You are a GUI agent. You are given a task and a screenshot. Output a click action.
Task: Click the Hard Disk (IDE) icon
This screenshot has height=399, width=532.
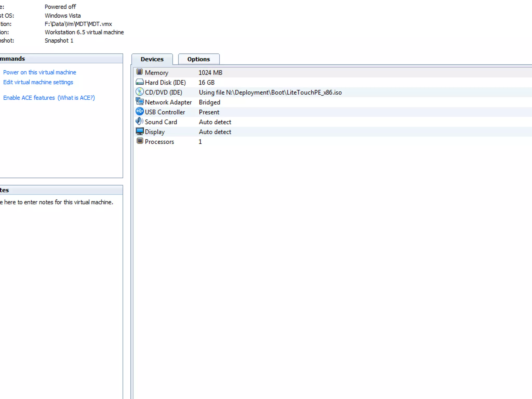pos(139,82)
